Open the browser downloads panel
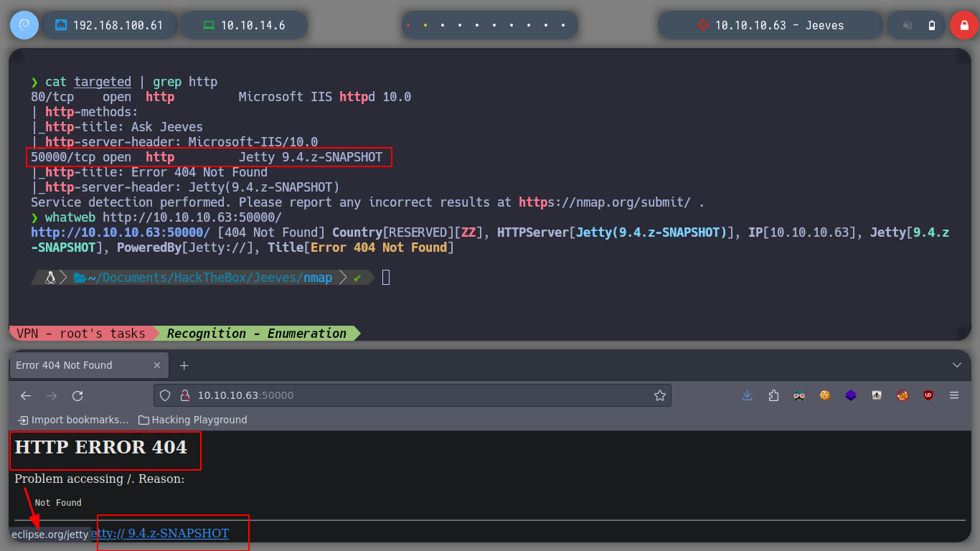 click(748, 395)
